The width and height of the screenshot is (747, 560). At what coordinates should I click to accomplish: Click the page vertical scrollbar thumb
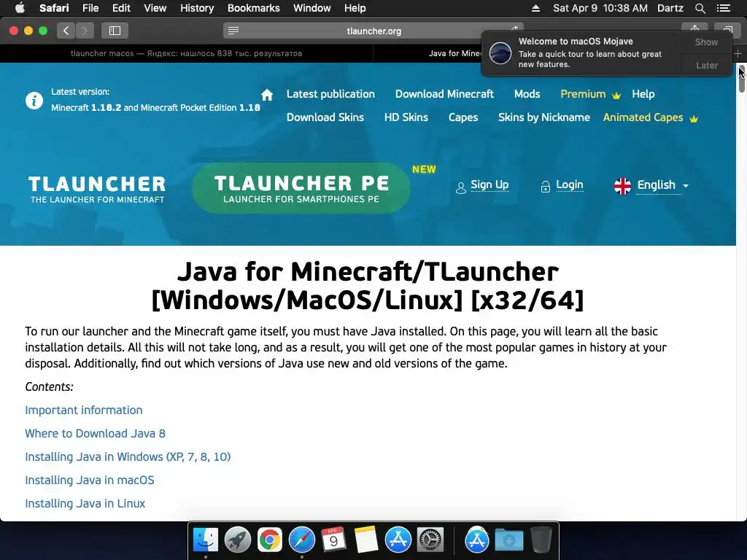[x=741, y=80]
